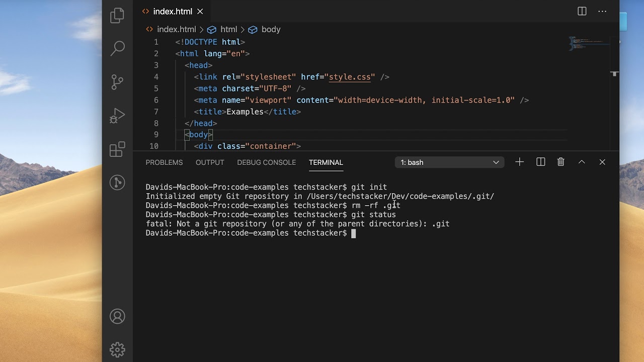Viewport: 644px width, 362px height.
Task: Click the DOCTYPE html line
Action: (210, 42)
